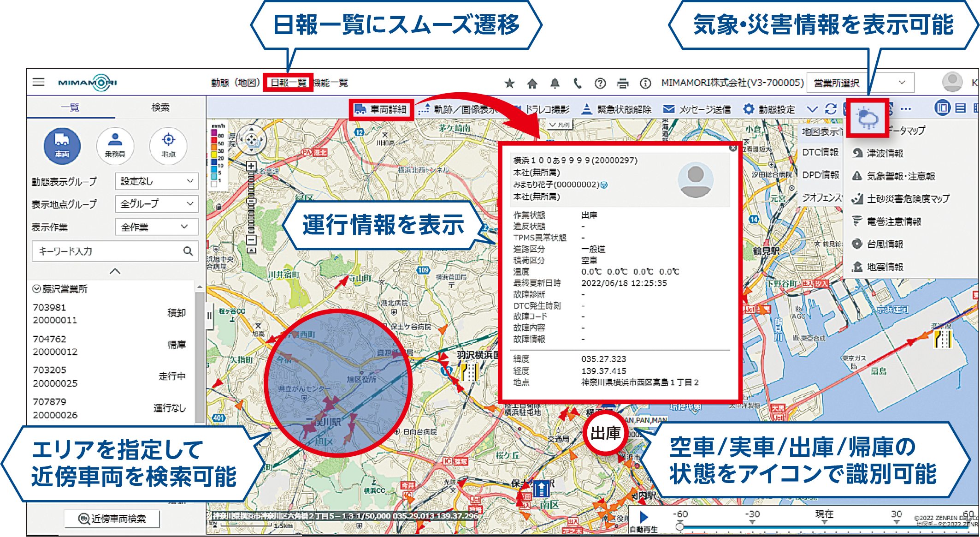This screenshot has height=537, width=980.
Task: Expand the 凡例 legend toggle
Action: [x=560, y=125]
